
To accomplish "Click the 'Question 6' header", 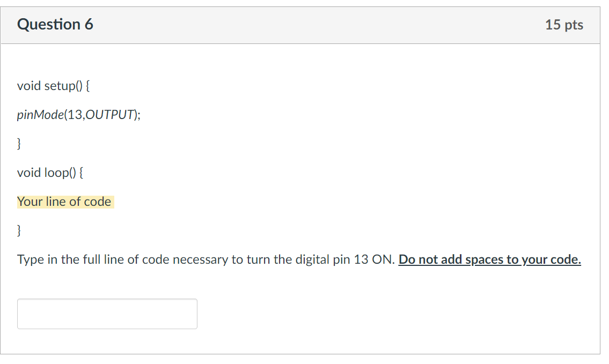I will [55, 24].
